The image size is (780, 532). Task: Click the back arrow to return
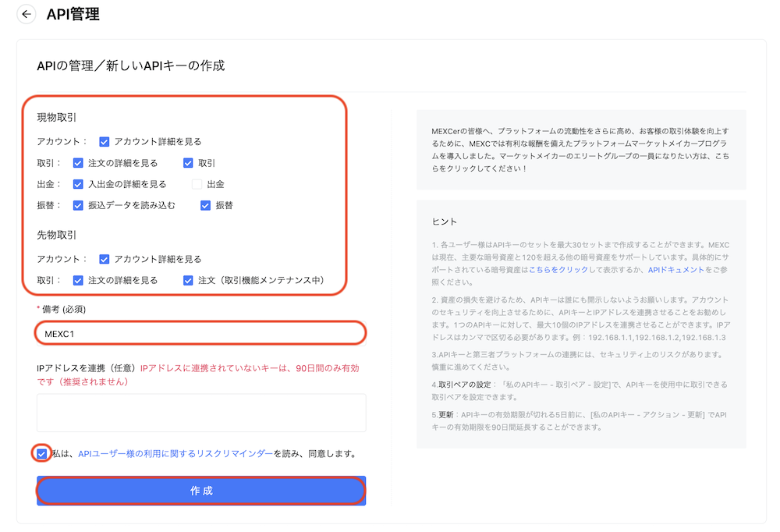[x=26, y=14]
